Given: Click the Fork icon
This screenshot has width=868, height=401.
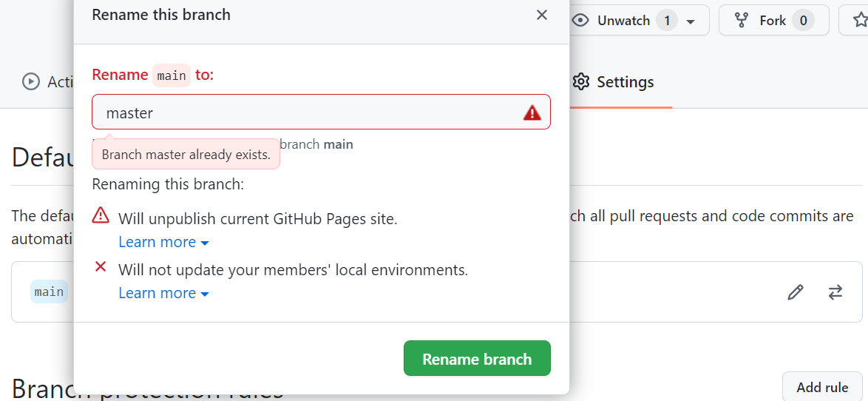Looking at the screenshot, I should click(742, 21).
